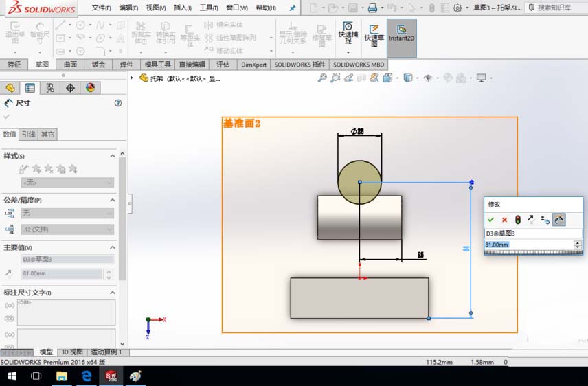The image size is (588, 386).
Task: Open the dimension panel help icon
Action: (x=118, y=103)
